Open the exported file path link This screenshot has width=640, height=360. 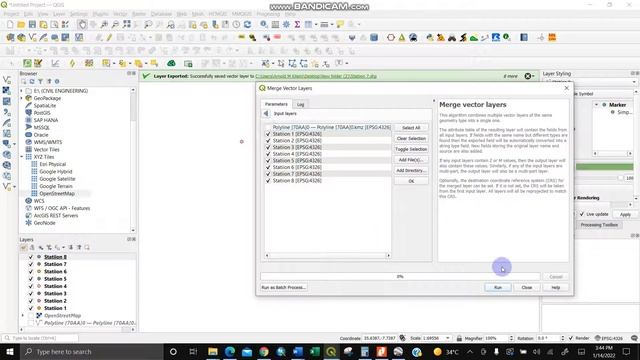click(316, 76)
